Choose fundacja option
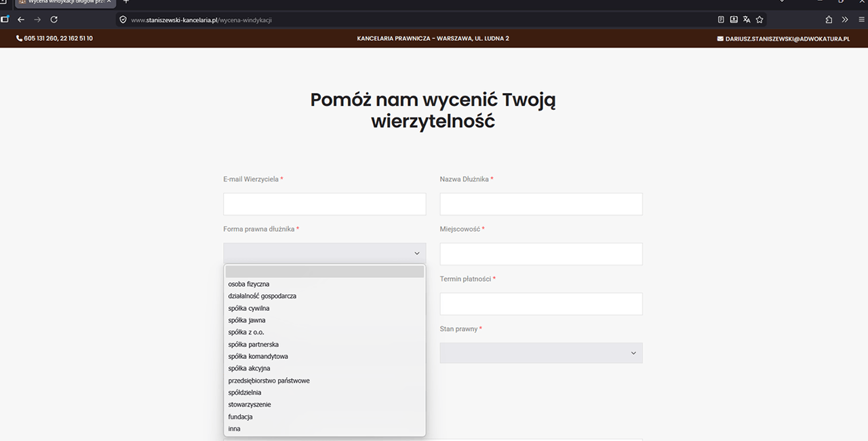The width and height of the screenshot is (868, 441). pos(325,417)
